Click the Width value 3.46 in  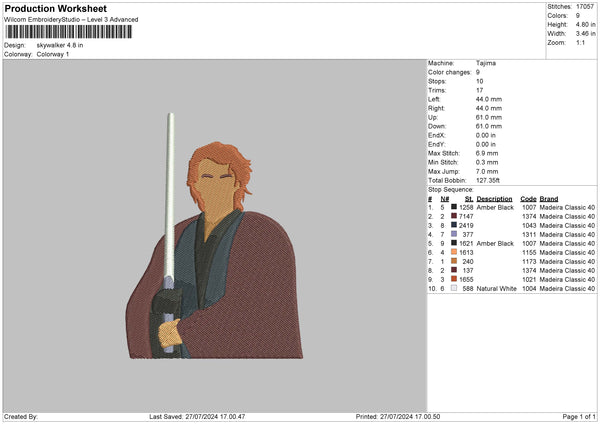tap(585, 34)
